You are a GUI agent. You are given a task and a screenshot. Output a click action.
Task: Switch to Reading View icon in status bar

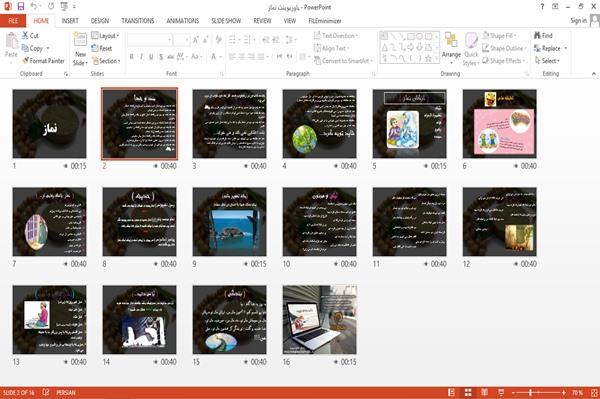(484, 392)
